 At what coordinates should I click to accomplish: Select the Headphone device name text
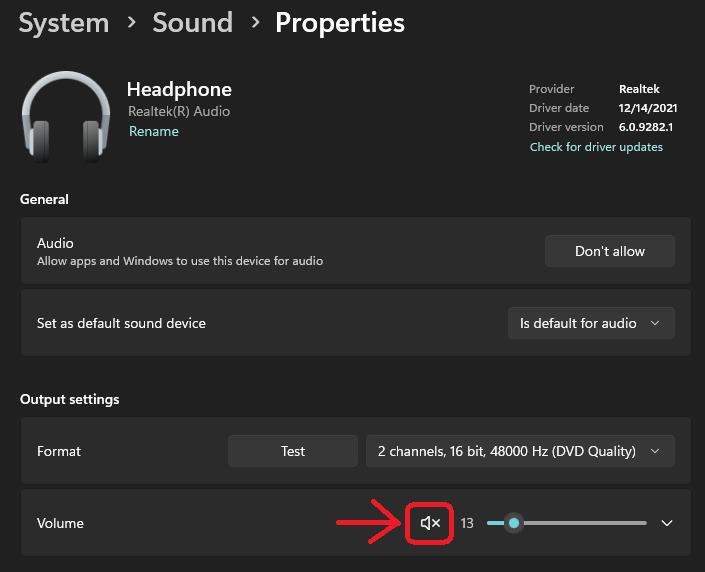pos(179,90)
